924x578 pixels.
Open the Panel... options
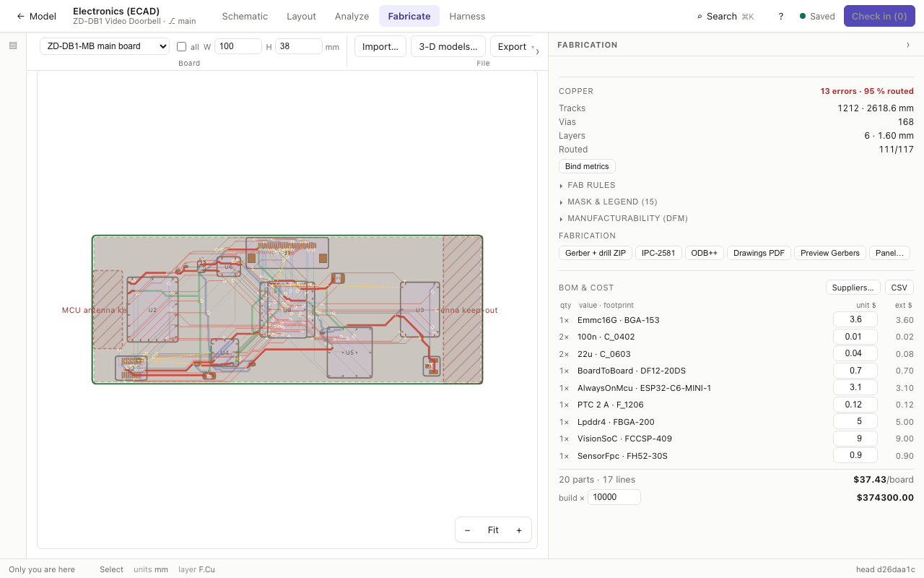pyautogui.click(x=889, y=253)
